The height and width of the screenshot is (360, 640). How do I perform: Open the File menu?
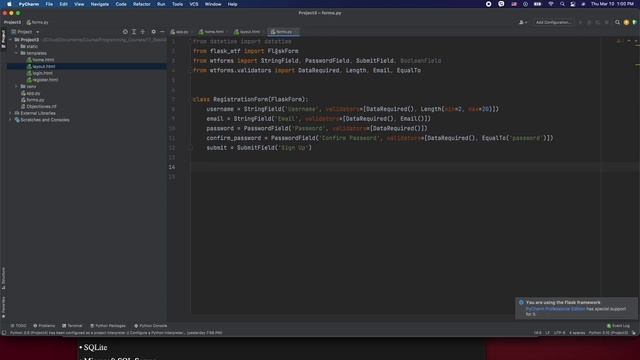[49, 4]
